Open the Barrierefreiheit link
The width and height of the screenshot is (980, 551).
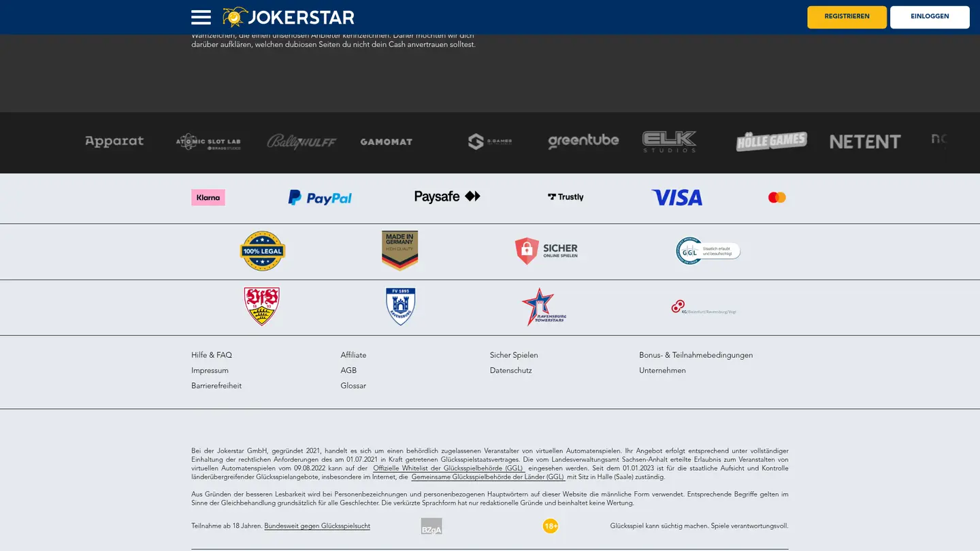click(x=216, y=386)
